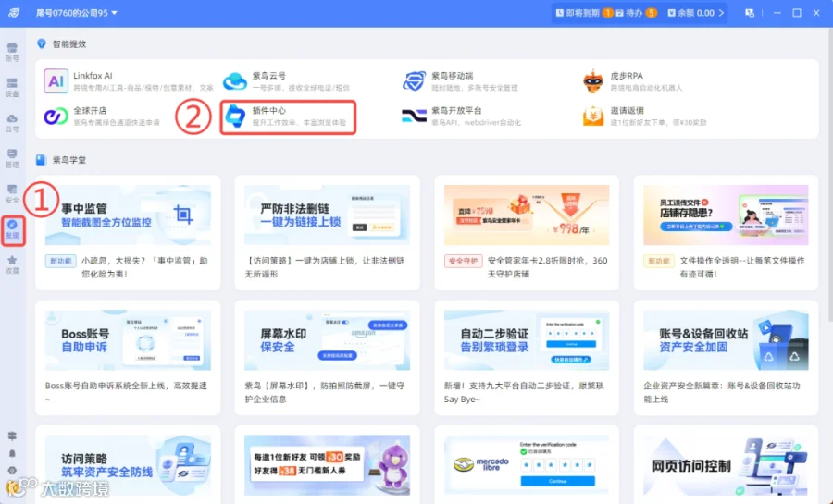833x504 pixels.
Task: Click the 紫鸟学堂 section heading
Action: click(69, 160)
